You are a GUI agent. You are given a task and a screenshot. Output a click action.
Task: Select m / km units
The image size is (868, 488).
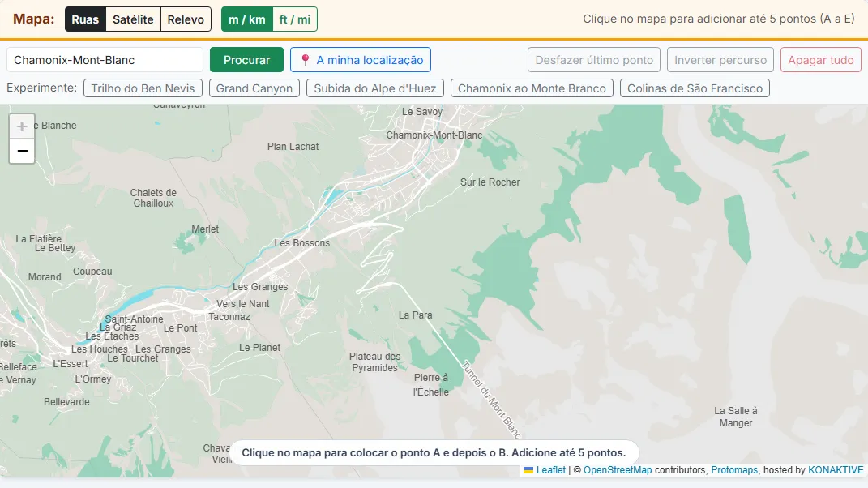point(247,19)
